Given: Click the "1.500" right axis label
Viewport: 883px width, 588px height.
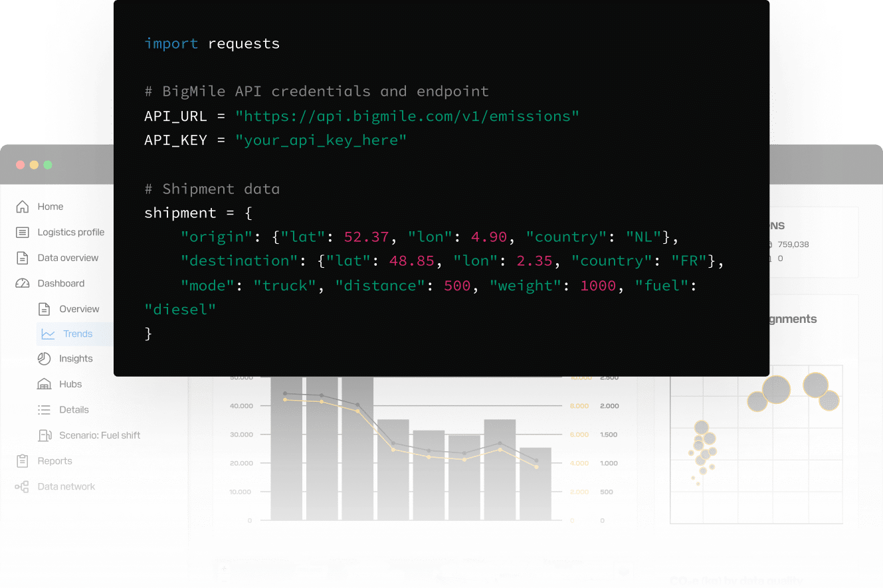Looking at the screenshot, I should pyautogui.click(x=609, y=435).
